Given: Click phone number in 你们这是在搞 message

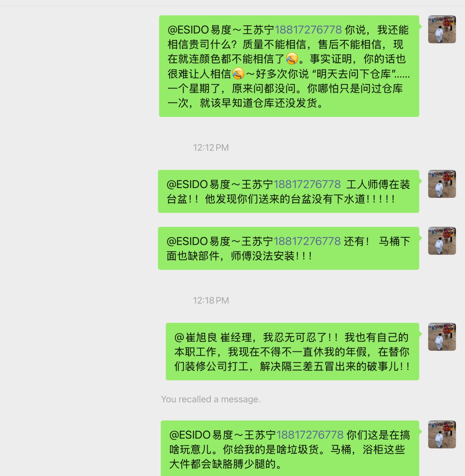Looking at the screenshot, I should coord(310,435).
